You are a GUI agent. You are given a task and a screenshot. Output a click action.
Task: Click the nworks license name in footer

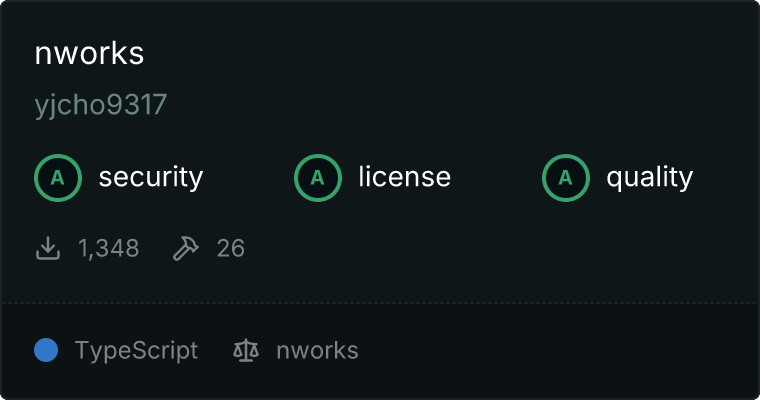tap(317, 351)
